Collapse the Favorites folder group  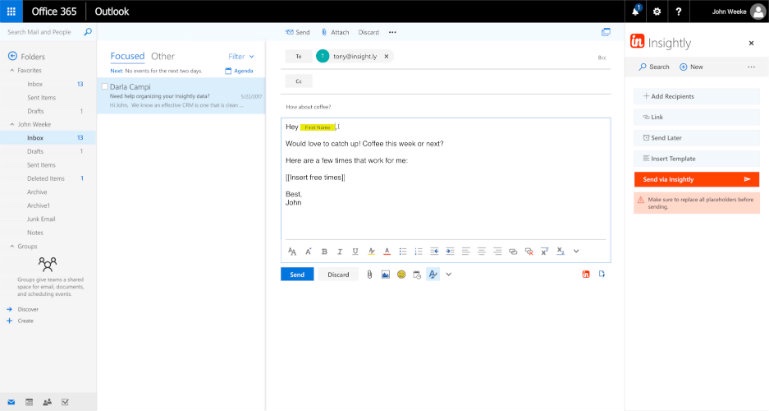tap(12, 71)
